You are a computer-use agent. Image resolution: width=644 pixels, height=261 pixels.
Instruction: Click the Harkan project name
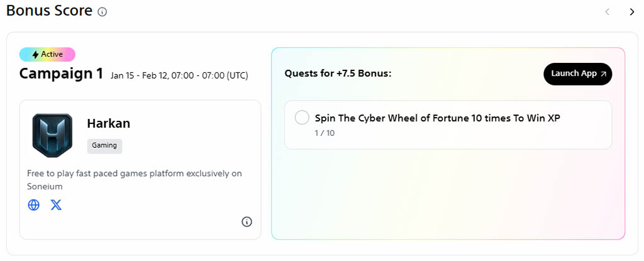pos(108,123)
